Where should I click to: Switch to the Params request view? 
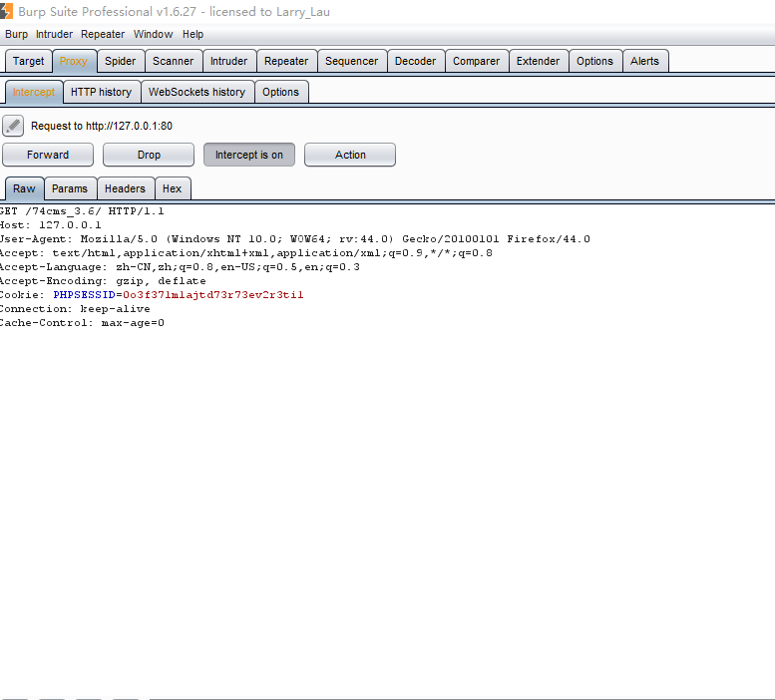point(70,188)
